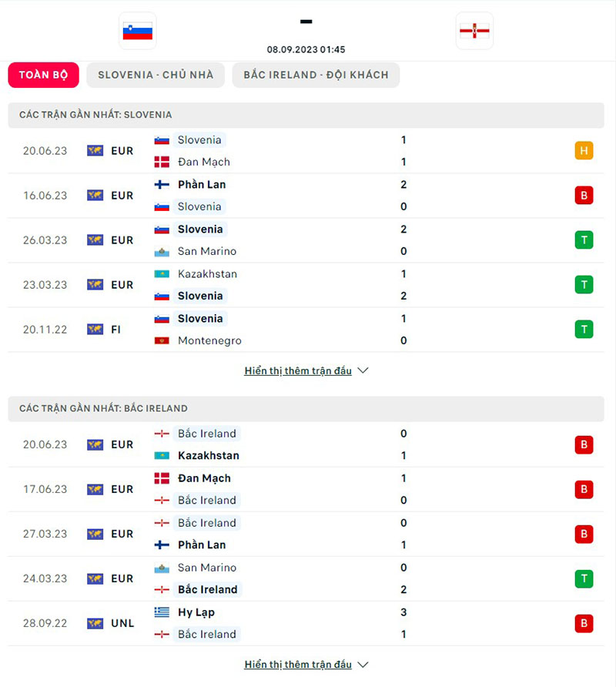Click the Northern Ireland flag at the top
616x687 pixels.
point(474,31)
